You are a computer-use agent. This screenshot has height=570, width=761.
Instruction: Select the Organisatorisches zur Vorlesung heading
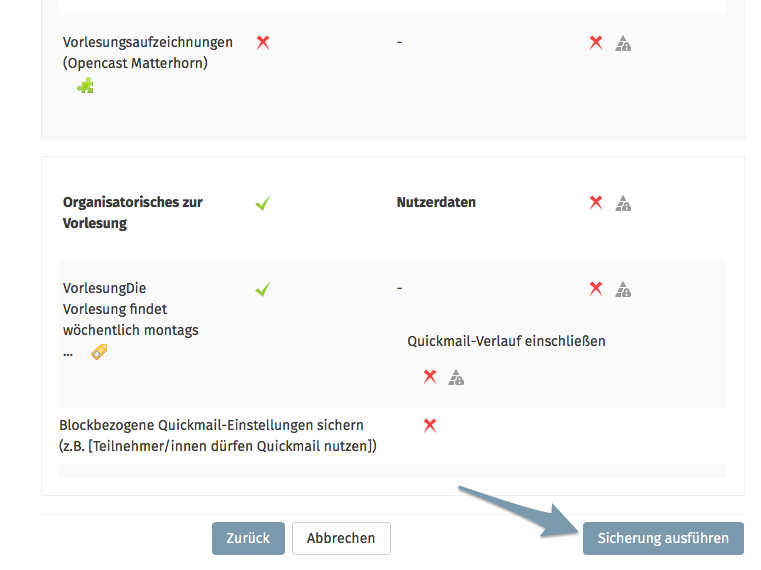pyautogui.click(x=132, y=212)
